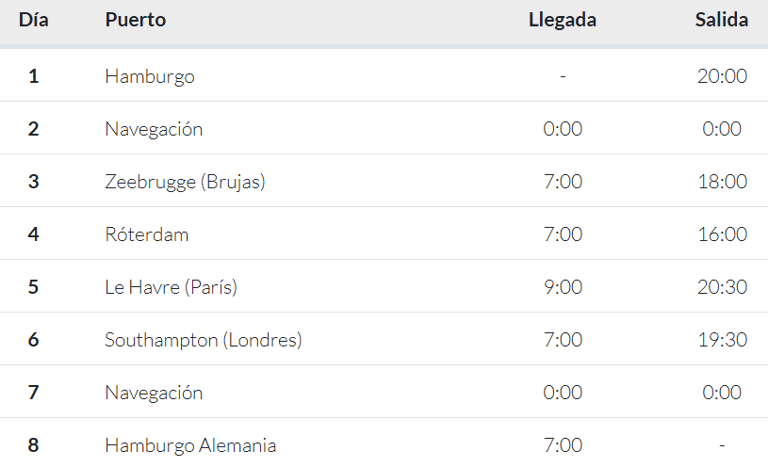Click the 20:00 departure time for Hamburgo
Viewport: 768px width, 467px height.
[x=722, y=76]
